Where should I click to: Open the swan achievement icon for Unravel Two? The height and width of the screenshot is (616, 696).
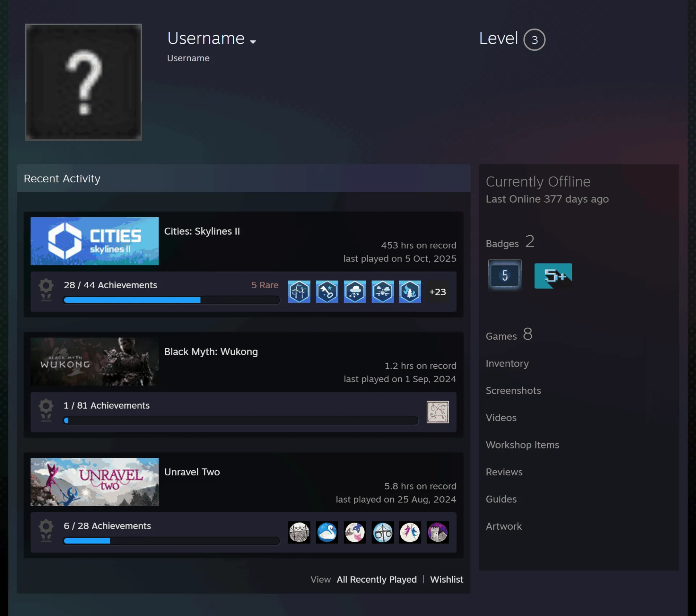coord(327,532)
